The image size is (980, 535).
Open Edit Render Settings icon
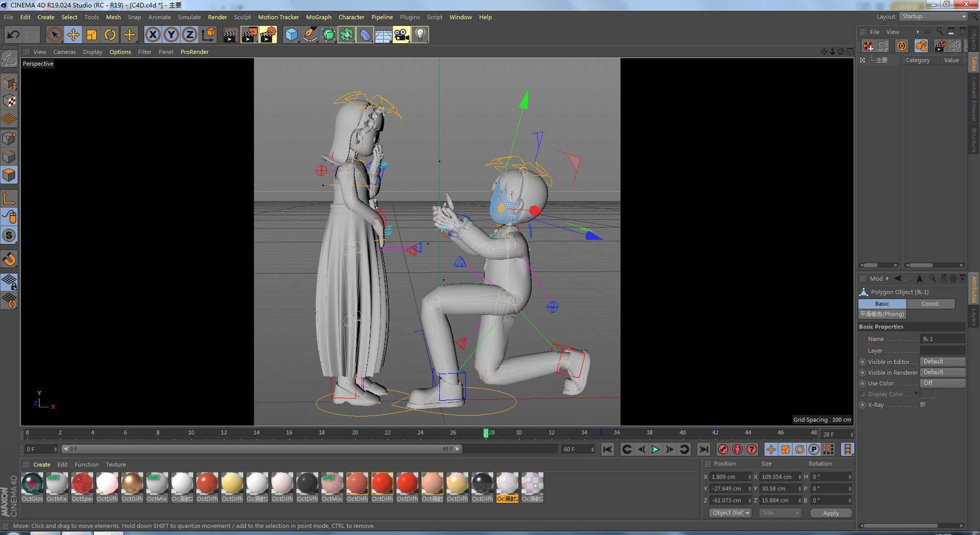(268, 35)
